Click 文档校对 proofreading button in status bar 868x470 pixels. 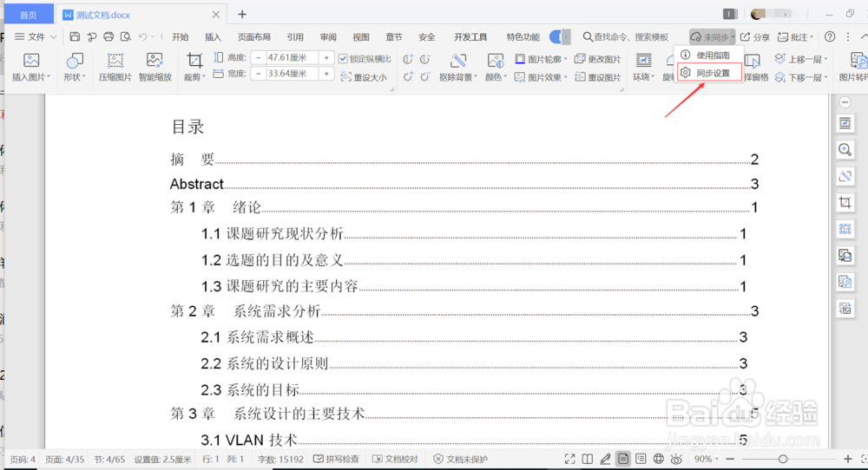click(x=395, y=459)
